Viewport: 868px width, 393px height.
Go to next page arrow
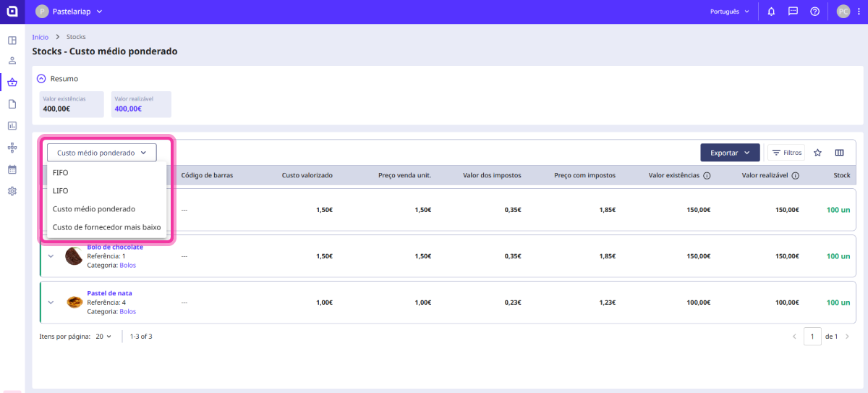[x=848, y=337]
